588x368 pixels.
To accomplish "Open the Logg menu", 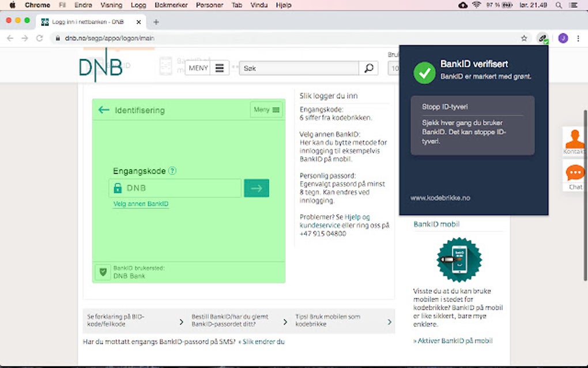I will click(x=138, y=5).
